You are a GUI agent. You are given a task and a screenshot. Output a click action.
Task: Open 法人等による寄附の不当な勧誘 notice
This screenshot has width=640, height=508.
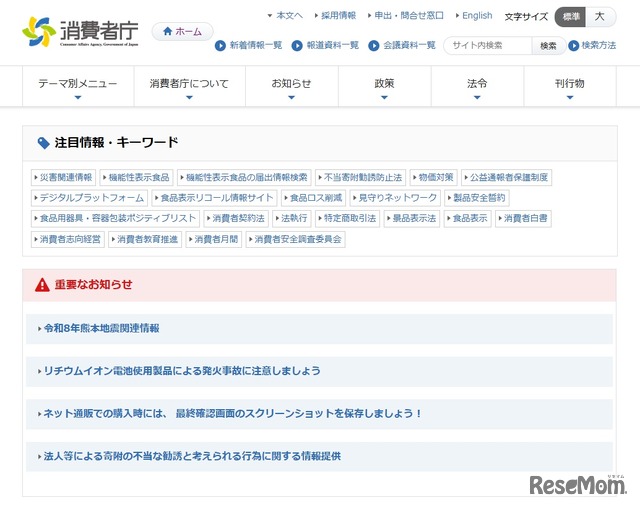tap(319, 457)
